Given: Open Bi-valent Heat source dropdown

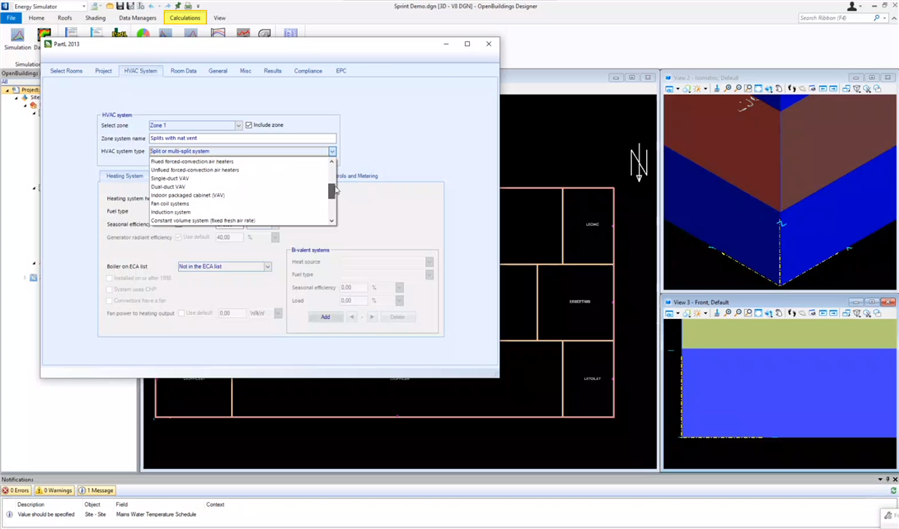Looking at the screenshot, I should tap(429, 262).
